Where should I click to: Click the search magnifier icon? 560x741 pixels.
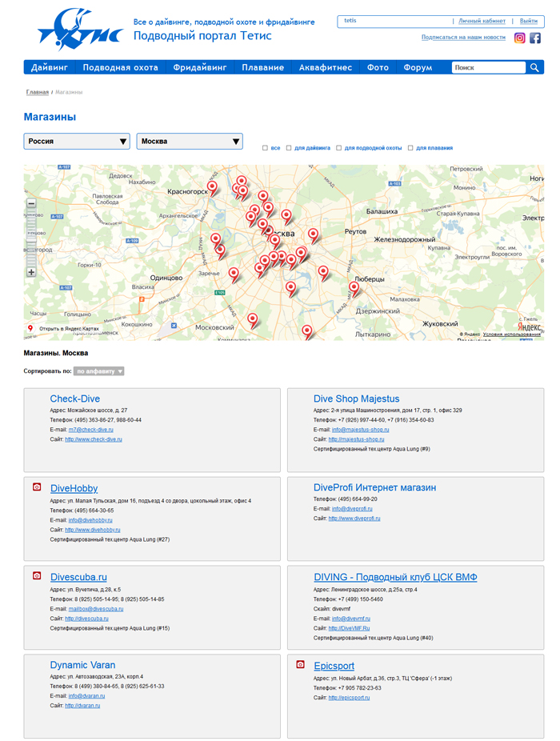(534, 67)
